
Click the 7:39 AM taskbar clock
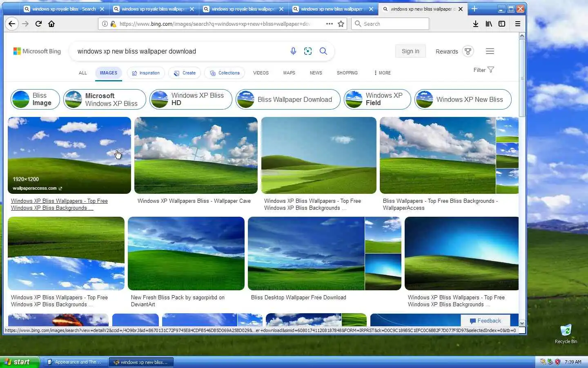(x=573, y=362)
